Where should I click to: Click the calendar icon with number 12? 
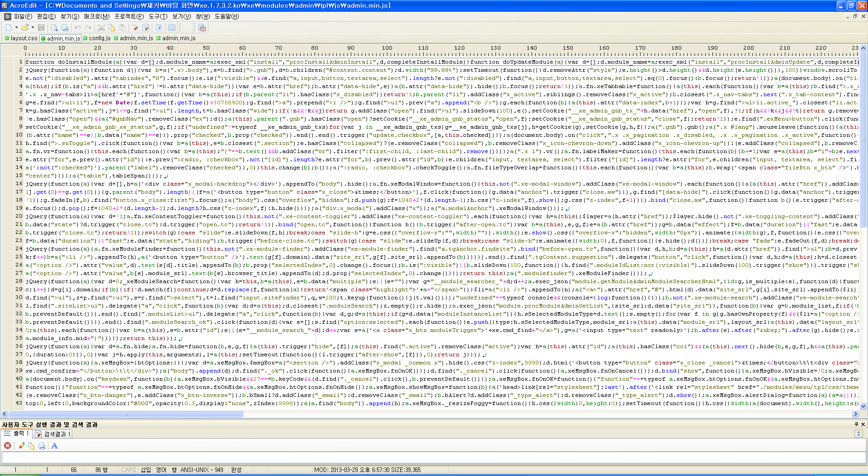click(202, 28)
